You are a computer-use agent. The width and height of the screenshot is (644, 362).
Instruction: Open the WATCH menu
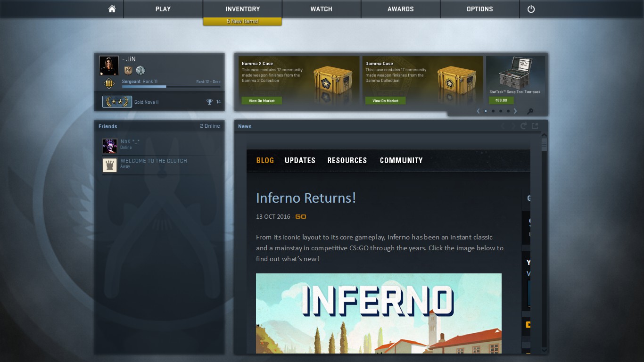(322, 9)
